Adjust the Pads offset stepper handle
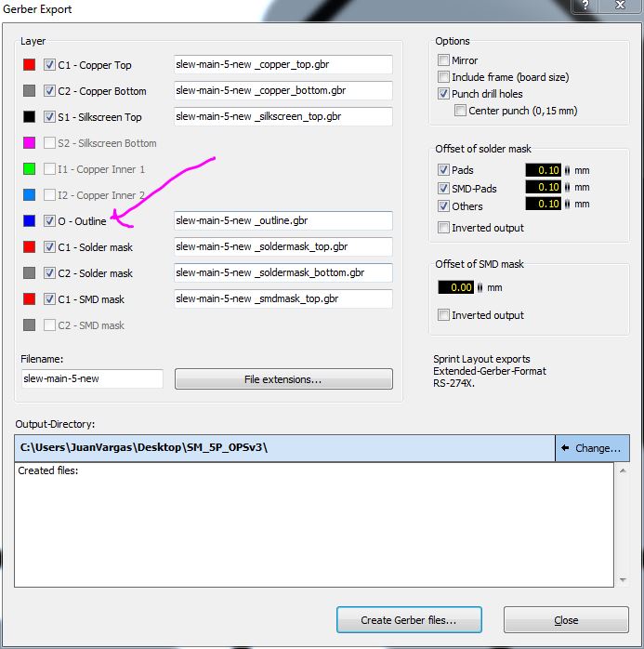The height and width of the screenshot is (649, 644). (x=567, y=170)
